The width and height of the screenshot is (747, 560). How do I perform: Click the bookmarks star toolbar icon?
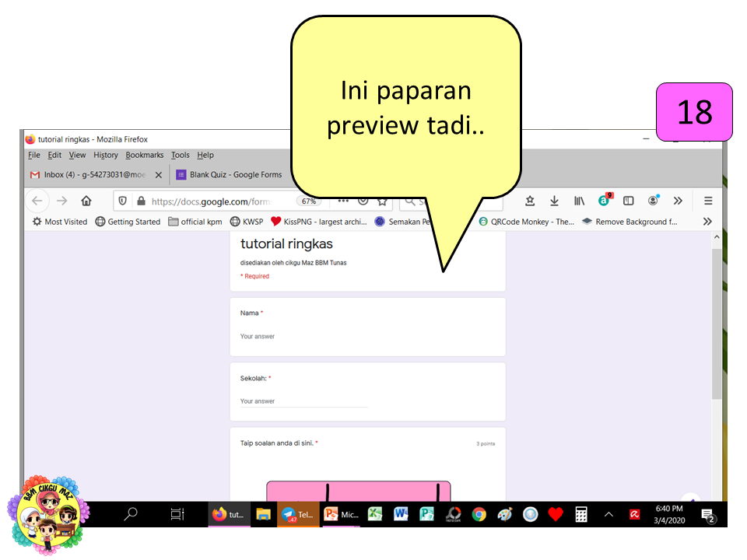[x=530, y=201]
